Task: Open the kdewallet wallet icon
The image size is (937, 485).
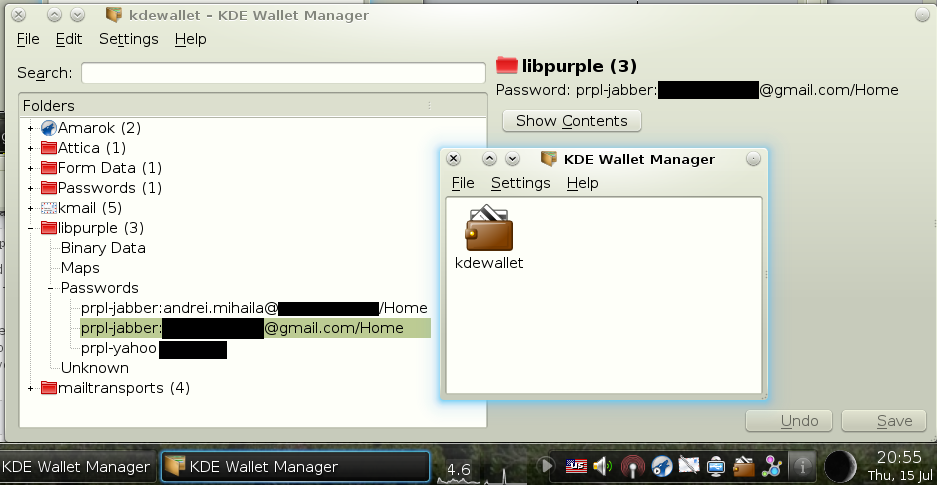Action: pyautogui.click(x=489, y=228)
